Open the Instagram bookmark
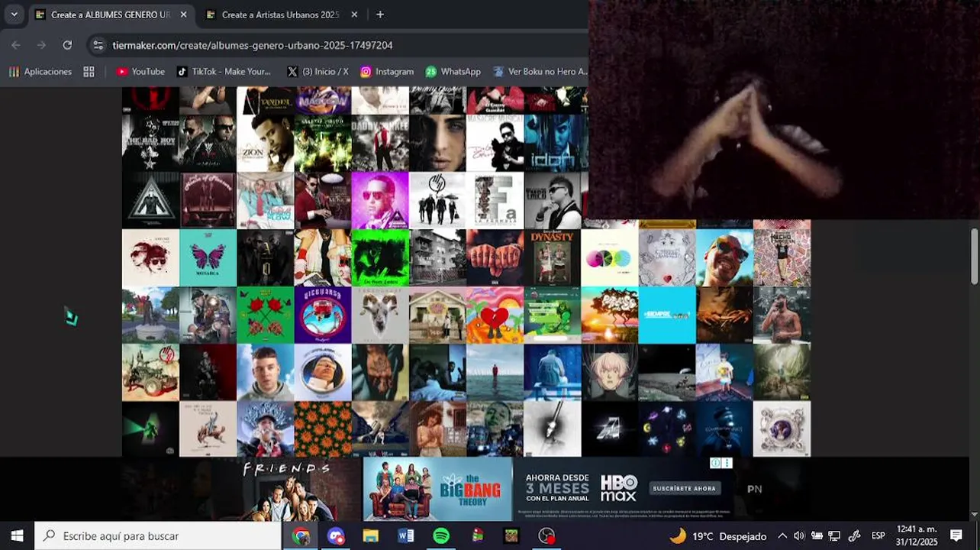This screenshot has height=550, width=980. [x=387, y=71]
